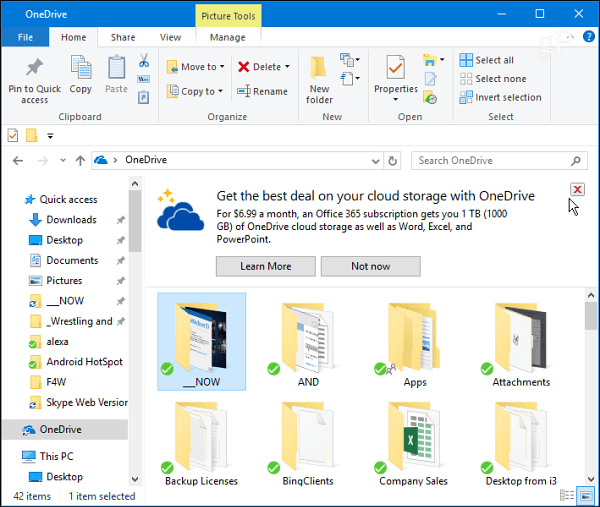Screen dimensions: 600x507
Task: Click the Copy icon in Clipboard
Action: tap(80, 67)
